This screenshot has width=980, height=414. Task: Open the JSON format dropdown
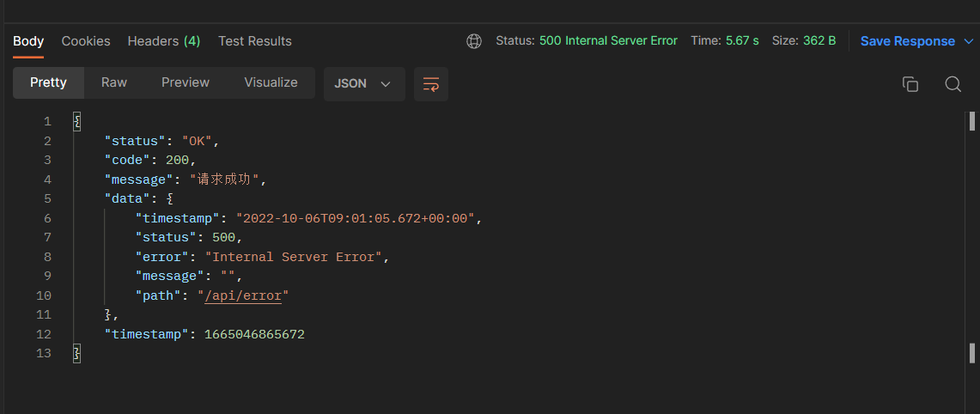pos(363,84)
